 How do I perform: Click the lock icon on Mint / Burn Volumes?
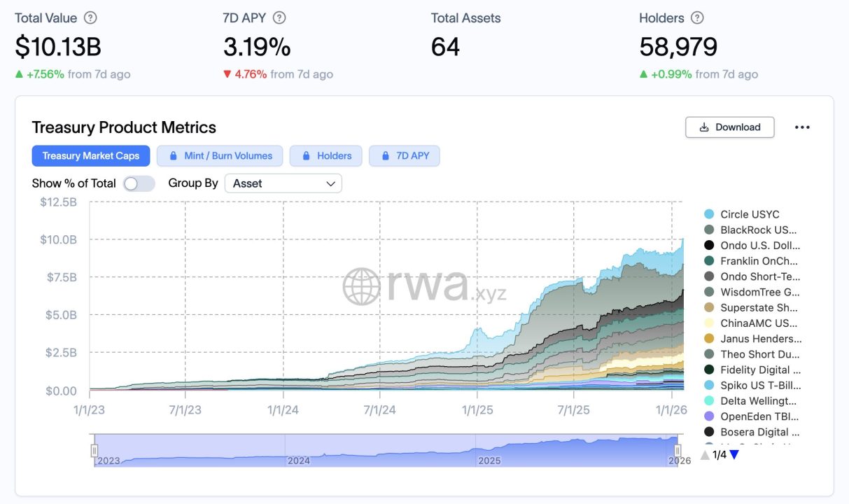pyautogui.click(x=175, y=155)
